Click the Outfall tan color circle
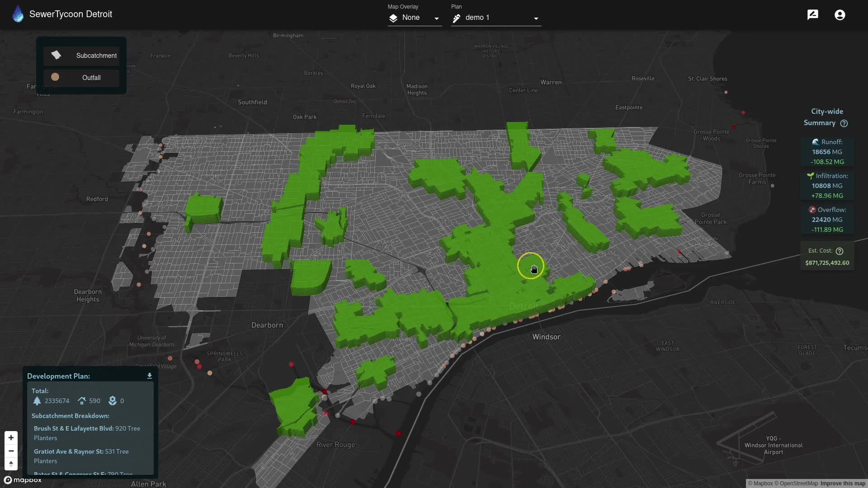Viewport: 868px width, 488px height. (x=55, y=77)
